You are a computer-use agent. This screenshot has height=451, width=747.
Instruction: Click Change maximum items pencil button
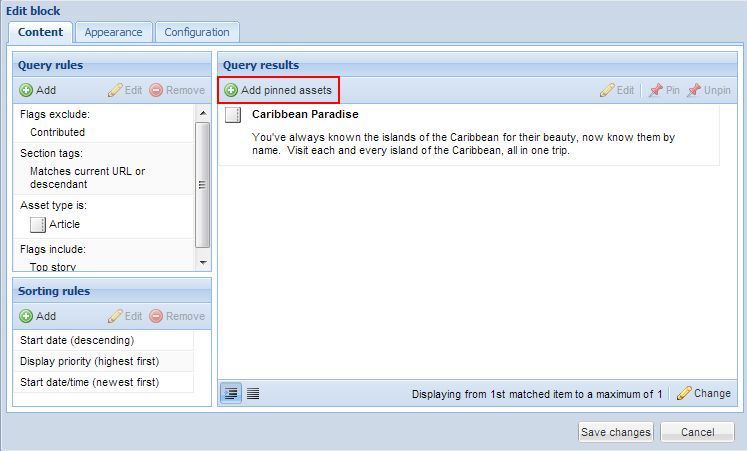tap(704, 393)
